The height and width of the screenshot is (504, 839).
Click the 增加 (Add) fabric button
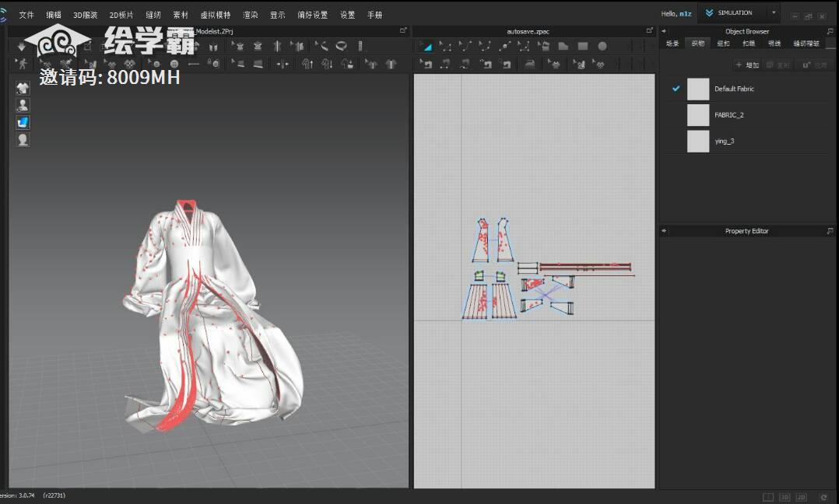pos(748,65)
